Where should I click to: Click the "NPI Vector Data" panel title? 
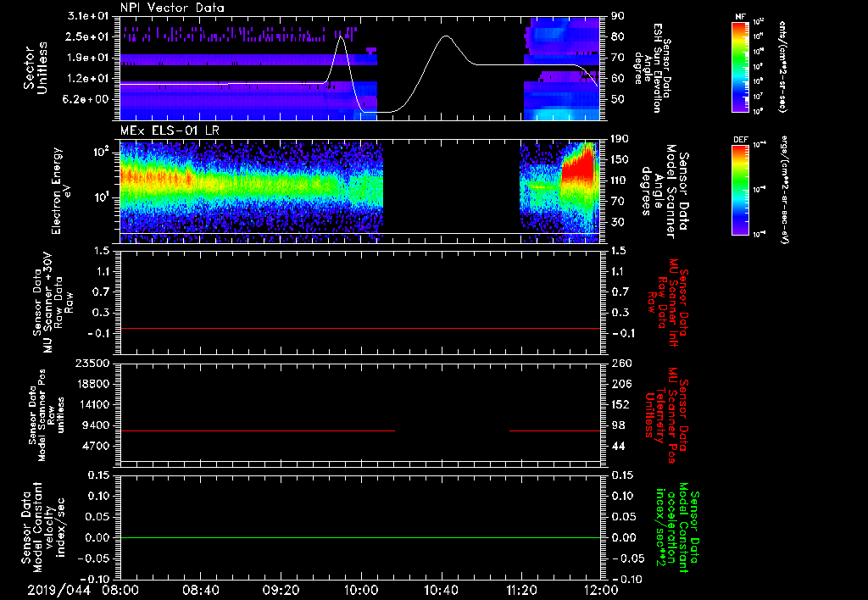pyautogui.click(x=172, y=8)
